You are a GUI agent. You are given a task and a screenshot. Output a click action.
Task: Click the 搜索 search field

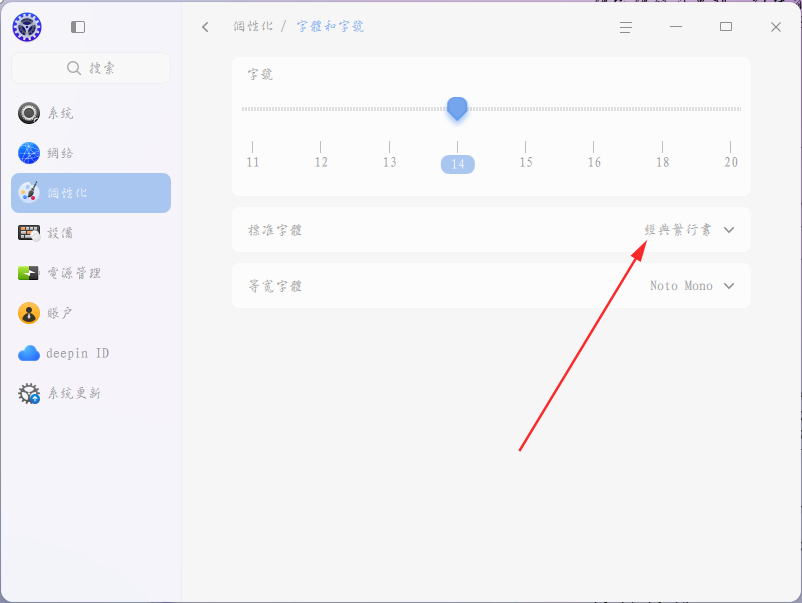[x=91, y=68]
